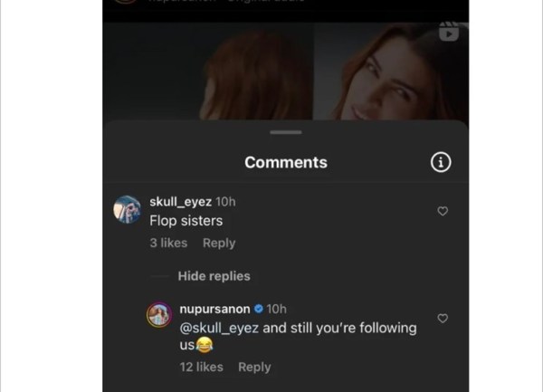Open skull_eyez profile picture

point(127,209)
